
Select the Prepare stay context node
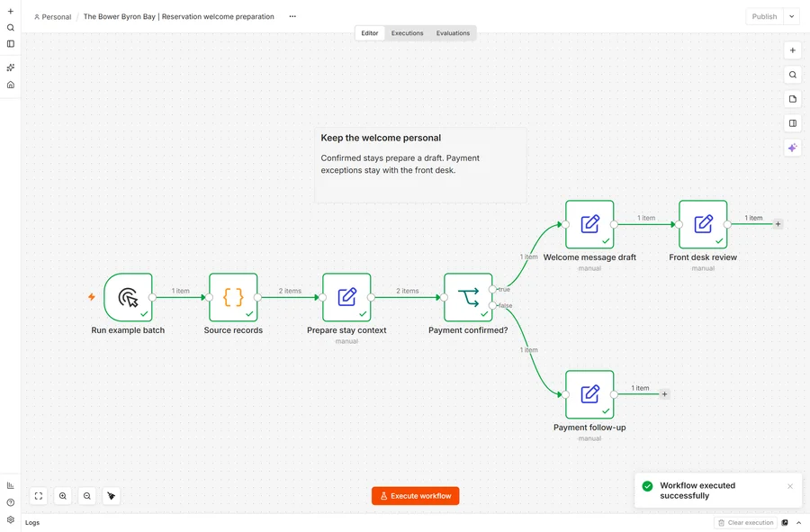[346, 298]
